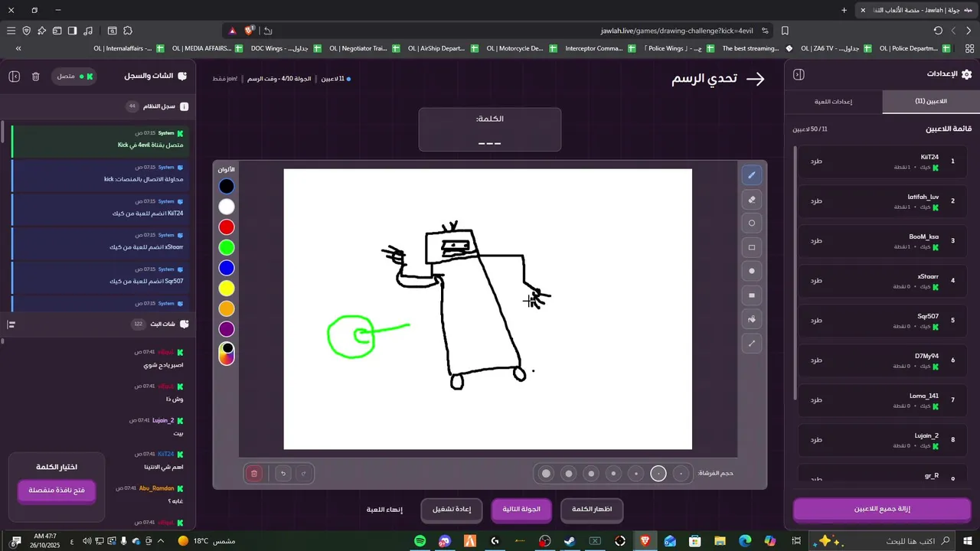This screenshot has width=980, height=551.
Task: Pick the black color swatch
Action: (x=227, y=186)
